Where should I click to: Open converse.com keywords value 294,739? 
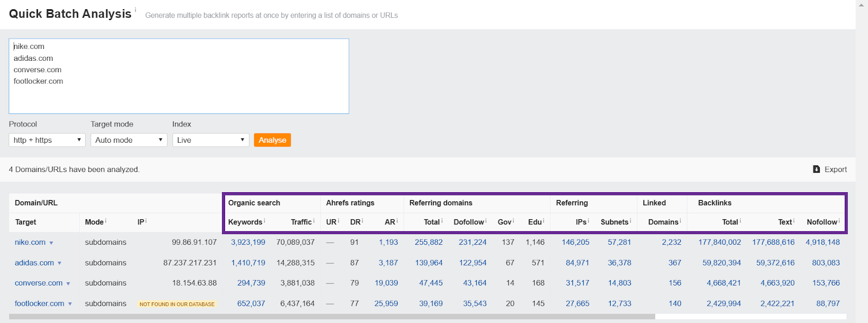(x=251, y=283)
